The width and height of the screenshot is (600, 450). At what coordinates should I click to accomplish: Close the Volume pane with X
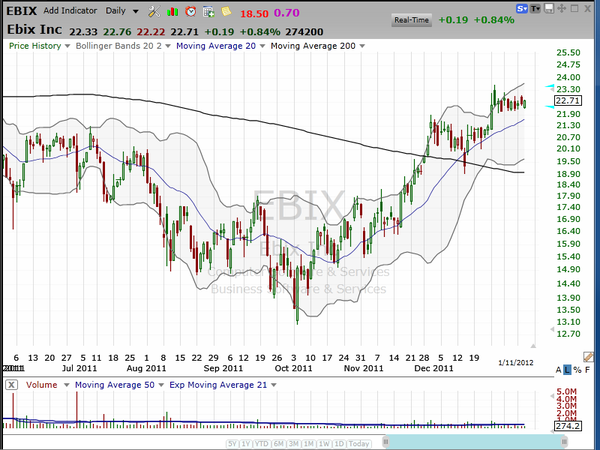[11, 385]
